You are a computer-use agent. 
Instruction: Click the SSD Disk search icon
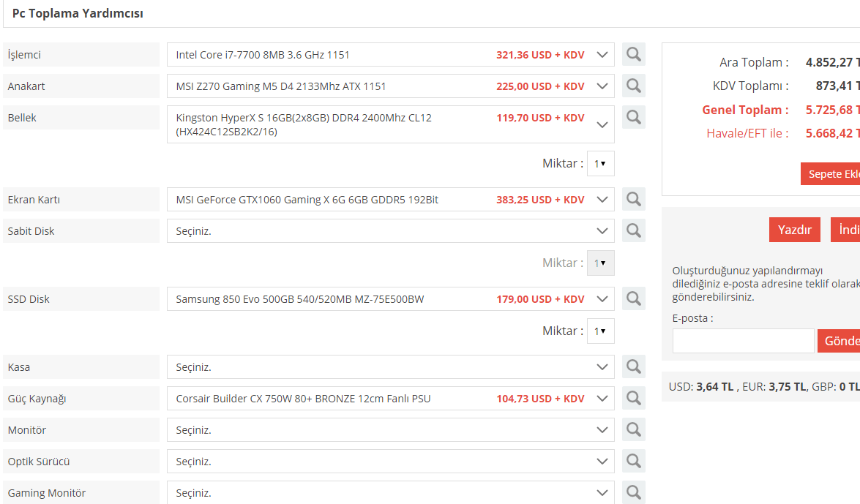634,298
